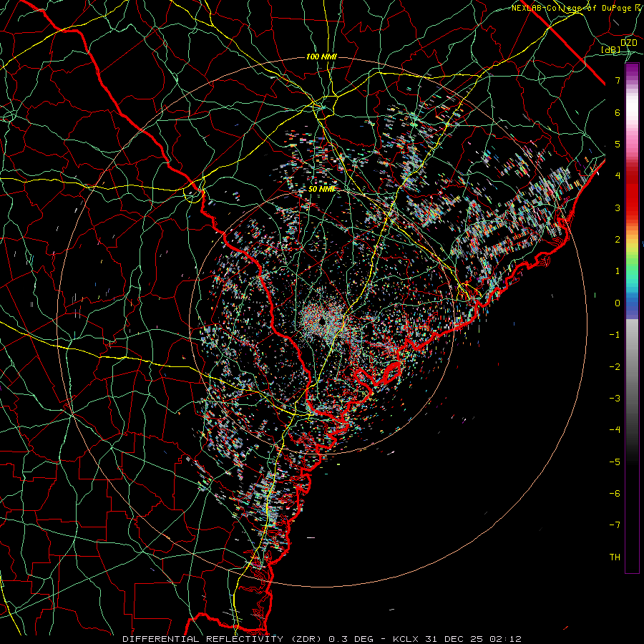644x644 pixels.
Task: Click the "[dB]" unit label
Action: (611, 49)
